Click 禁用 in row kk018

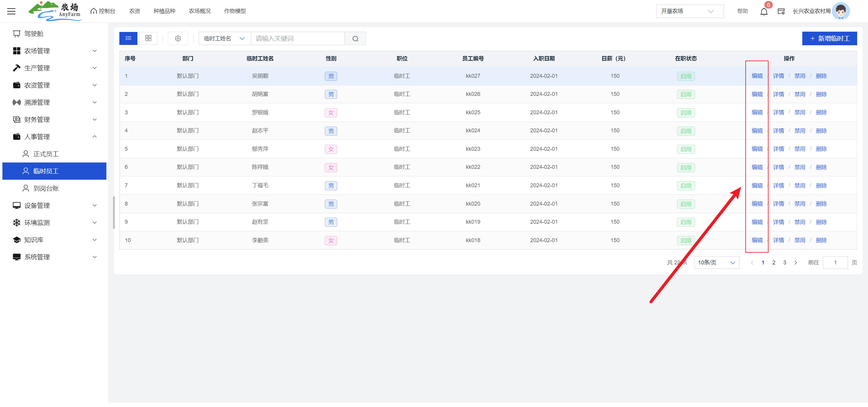click(800, 240)
